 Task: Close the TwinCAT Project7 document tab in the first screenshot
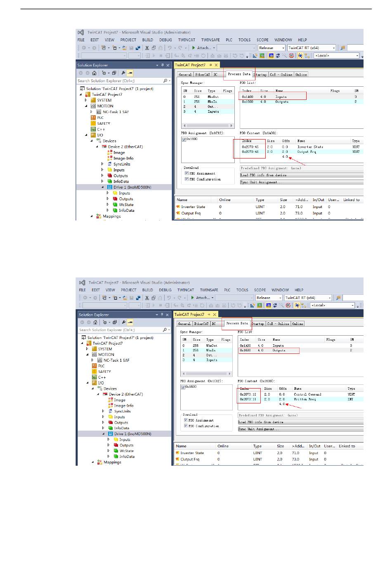216,65
